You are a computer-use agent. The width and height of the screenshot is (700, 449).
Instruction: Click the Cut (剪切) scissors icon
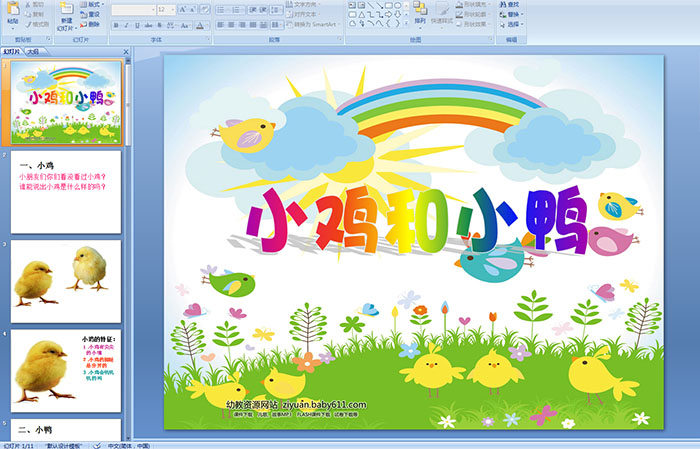[28, 4]
